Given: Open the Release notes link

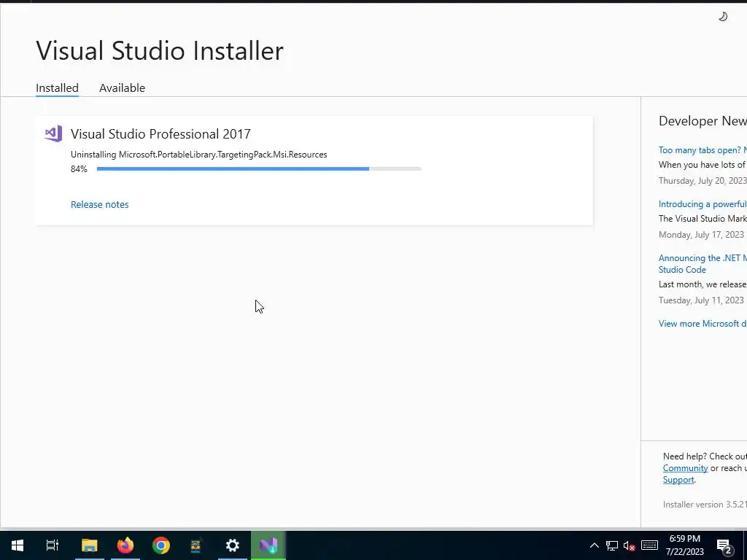Looking at the screenshot, I should 99,204.
